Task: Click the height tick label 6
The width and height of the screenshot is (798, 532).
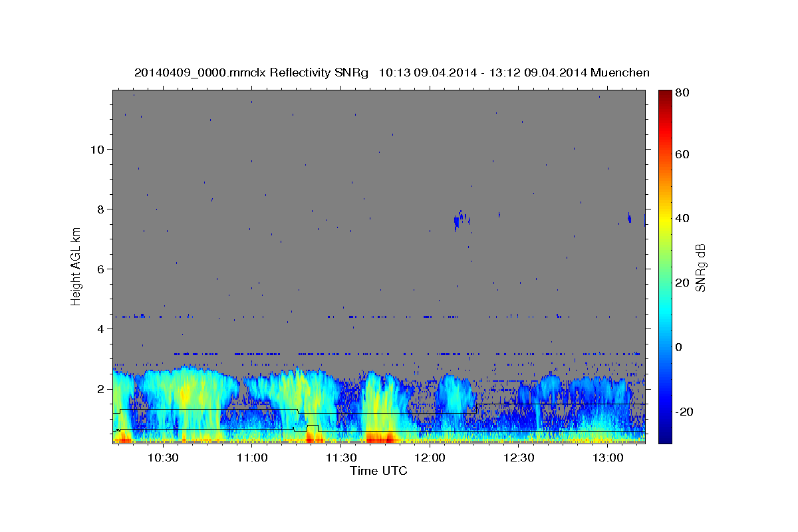Action: (x=101, y=269)
